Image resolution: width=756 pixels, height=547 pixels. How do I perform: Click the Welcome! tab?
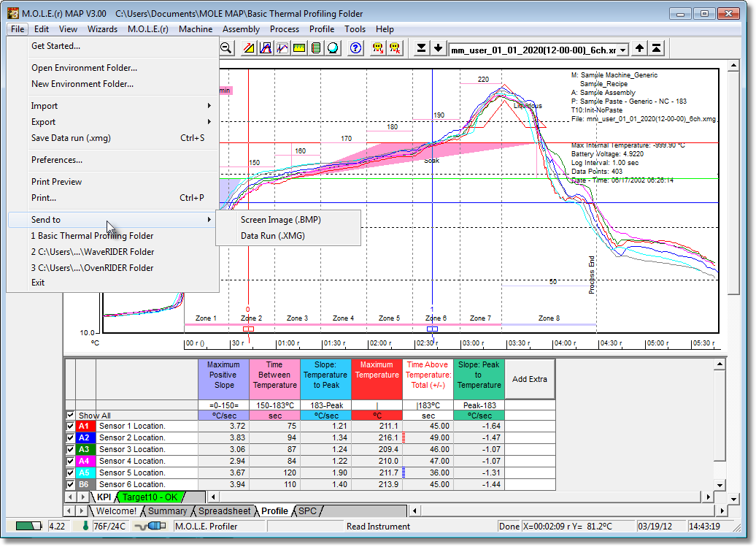pos(116,510)
